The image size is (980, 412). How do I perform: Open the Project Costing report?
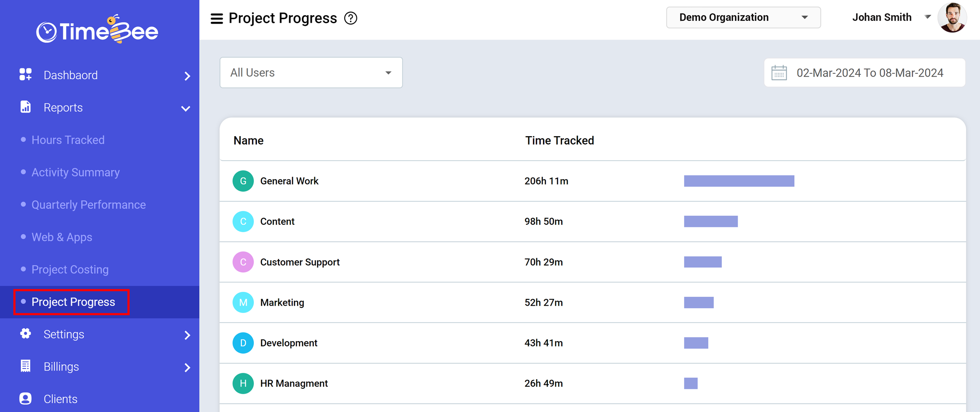[70, 269]
